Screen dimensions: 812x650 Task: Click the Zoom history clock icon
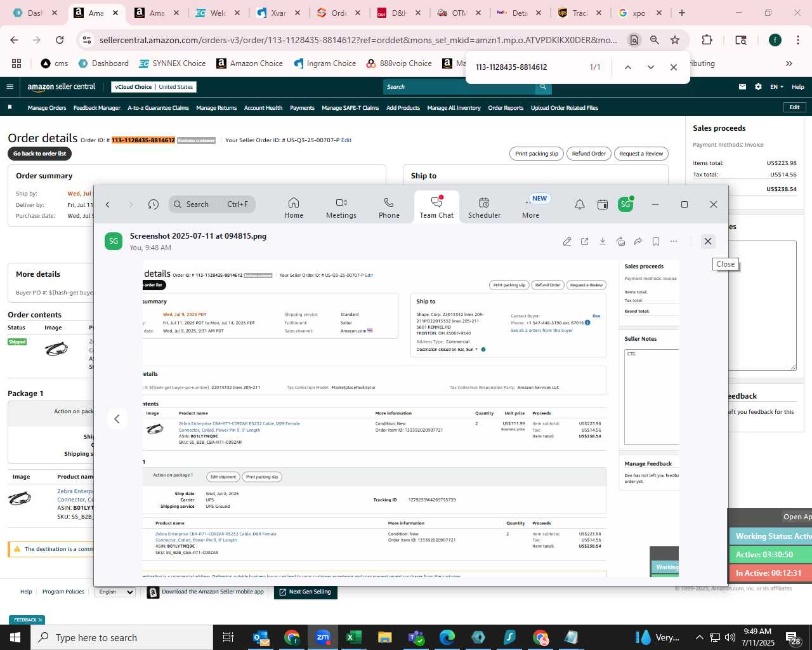(154, 204)
